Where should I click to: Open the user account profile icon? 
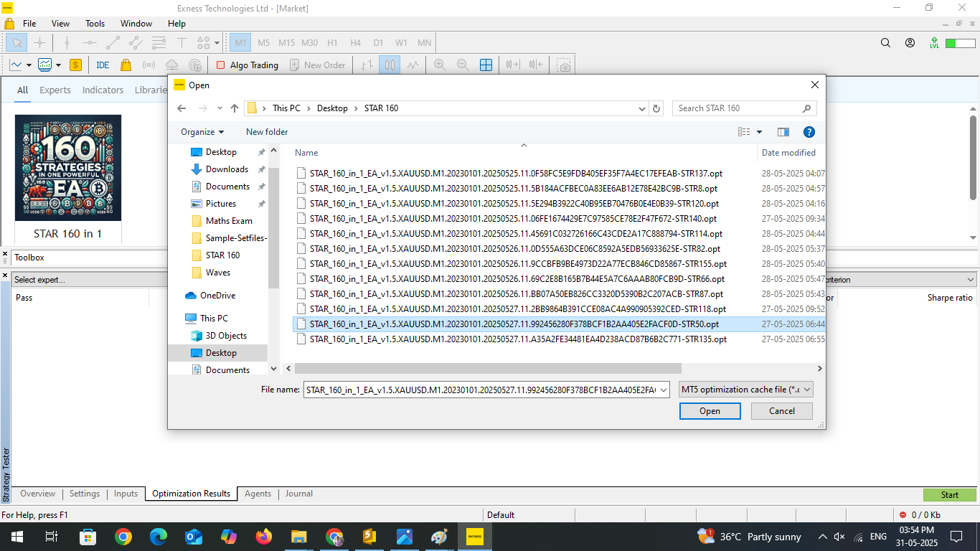[910, 43]
